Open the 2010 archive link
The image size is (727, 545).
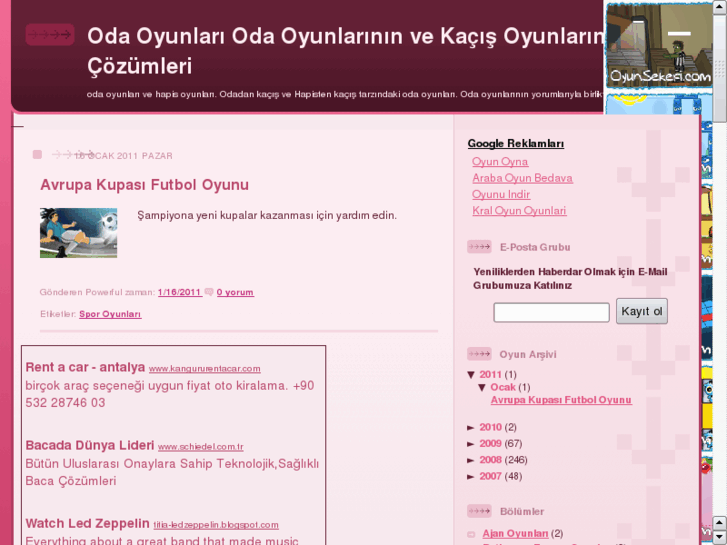click(x=491, y=427)
